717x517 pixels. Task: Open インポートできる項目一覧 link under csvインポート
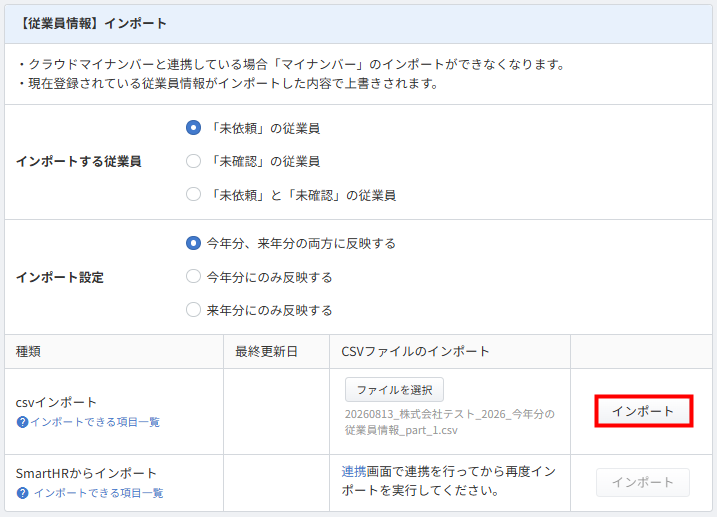tap(95, 422)
